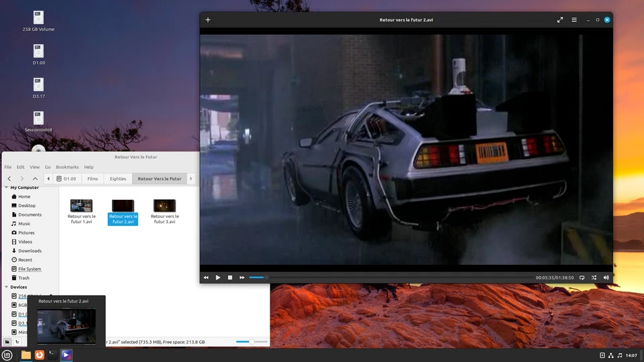Open the Bookmarks menu in file manager
Screen dimensions: 644x362
(67, 167)
